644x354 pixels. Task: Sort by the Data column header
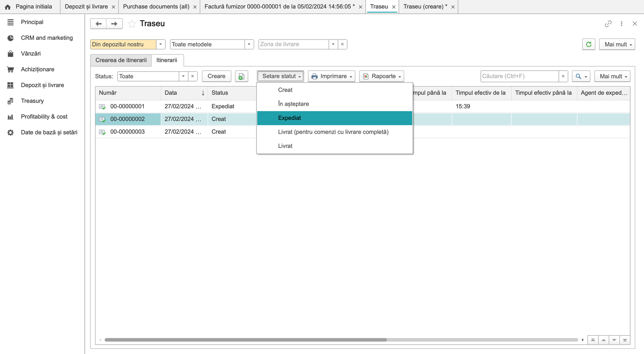click(x=184, y=93)
